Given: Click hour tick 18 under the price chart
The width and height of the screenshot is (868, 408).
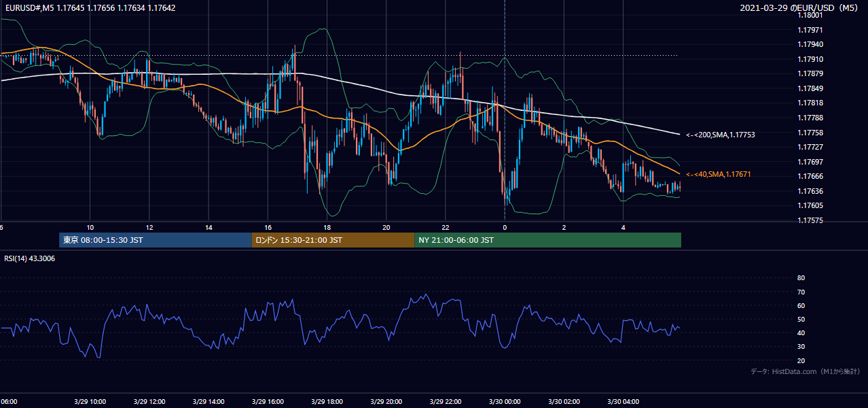Looking at the screenshot, I should (x=327, y=227).
